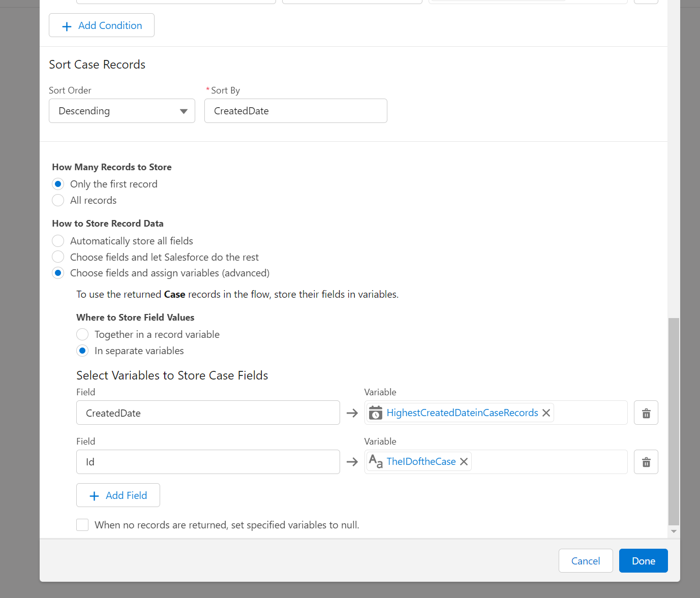Delete the CreatedDate field mapping row
Screen dimensions: 700x598
646,413
